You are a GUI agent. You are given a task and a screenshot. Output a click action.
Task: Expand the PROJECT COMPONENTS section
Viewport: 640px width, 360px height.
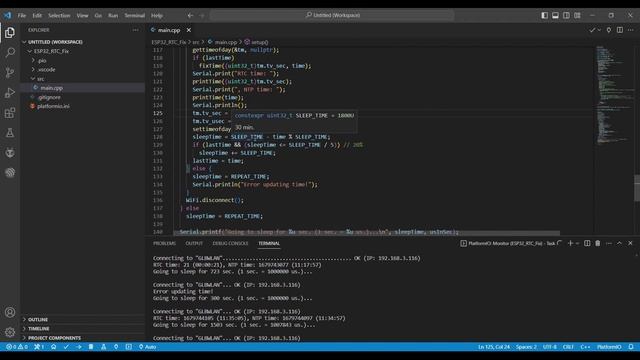coord(54,338)
